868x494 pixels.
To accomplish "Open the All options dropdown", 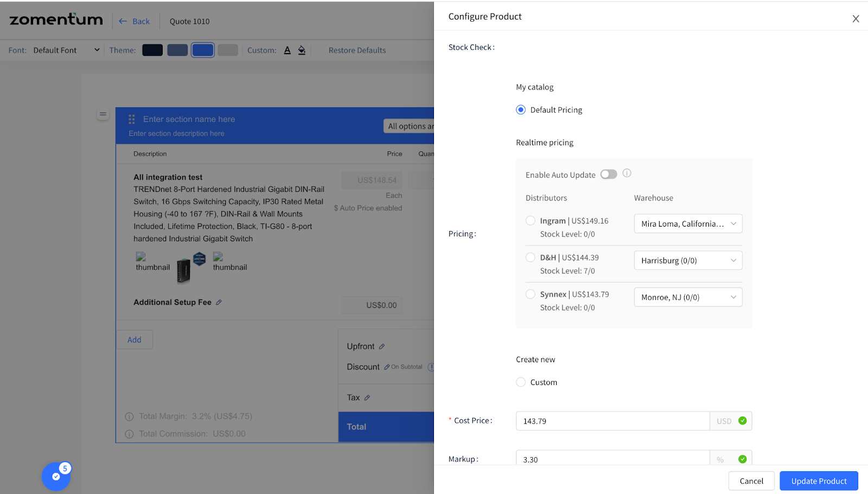I will point(409,126).
